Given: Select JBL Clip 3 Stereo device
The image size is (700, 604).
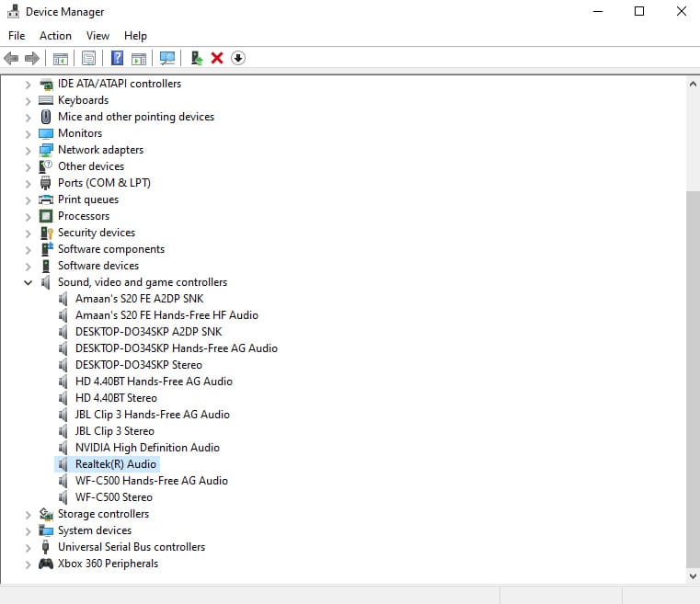Looking at the screenshot, I should click(114, 431).
